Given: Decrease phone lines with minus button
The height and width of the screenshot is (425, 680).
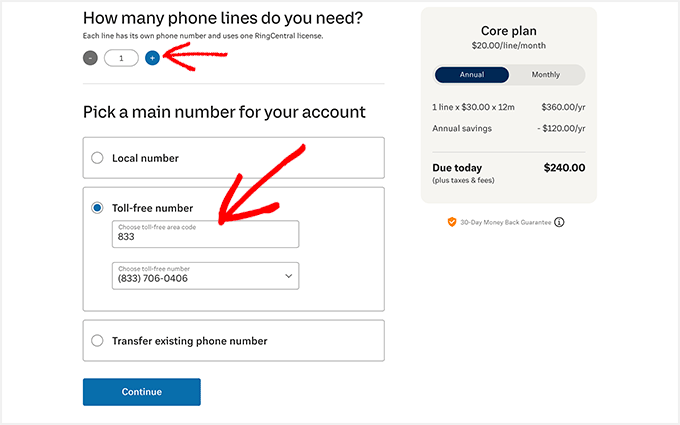Looking at the screenshot, I should coord(90,58).
